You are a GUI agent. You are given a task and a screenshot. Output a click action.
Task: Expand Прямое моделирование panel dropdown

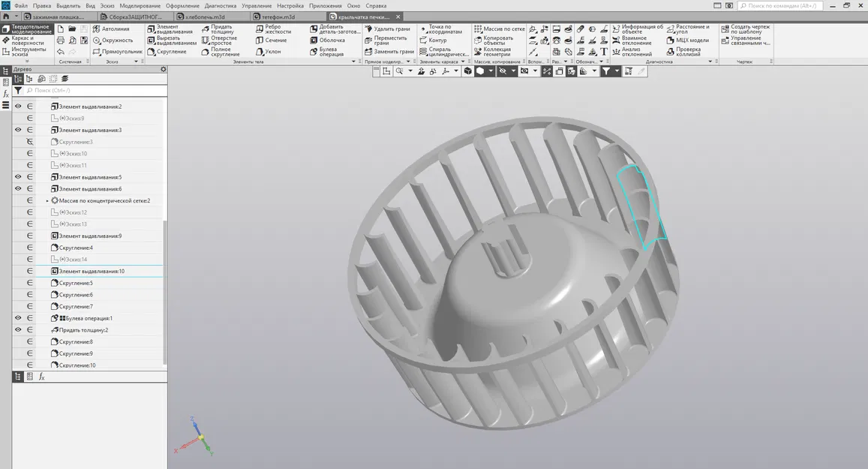(x=409, y=62)
